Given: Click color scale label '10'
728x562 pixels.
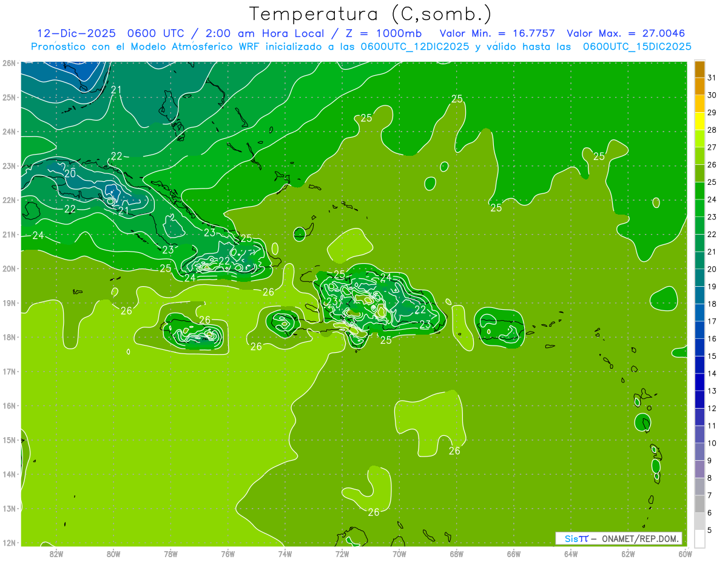Looking at the screenshot, I should (x=712, y=443).
